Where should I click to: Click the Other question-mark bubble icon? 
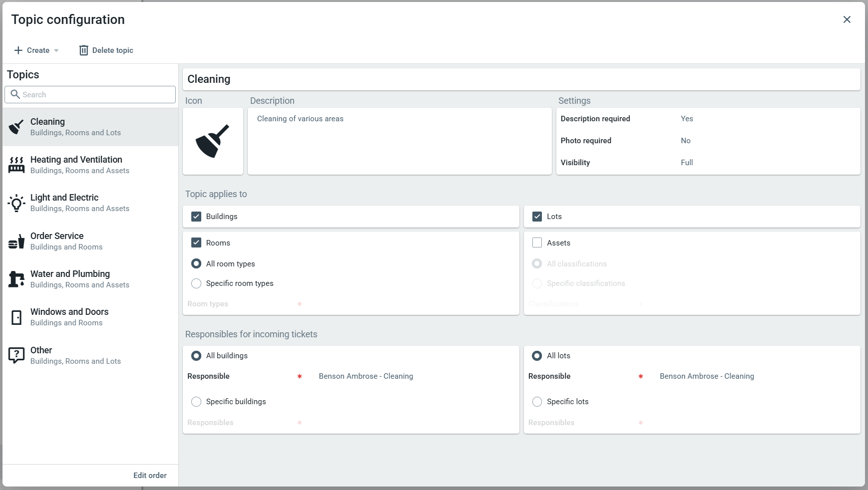(16, 355)
